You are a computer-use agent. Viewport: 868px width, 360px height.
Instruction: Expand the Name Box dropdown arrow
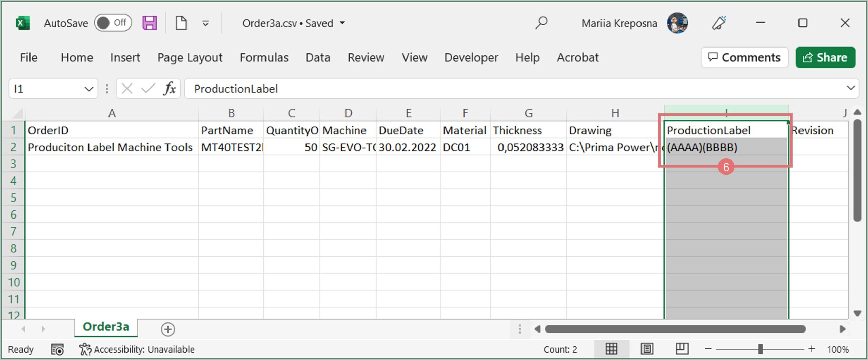[89, 89]
